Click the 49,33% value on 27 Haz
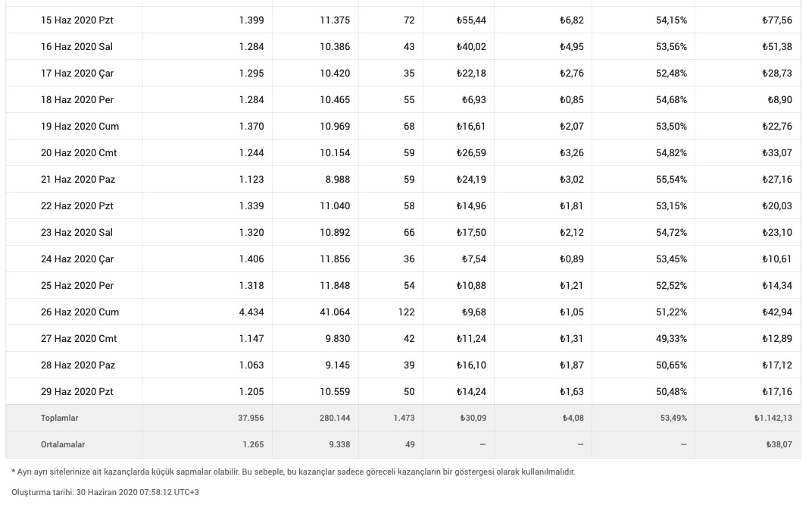The image size is (812, 508). 671,338
